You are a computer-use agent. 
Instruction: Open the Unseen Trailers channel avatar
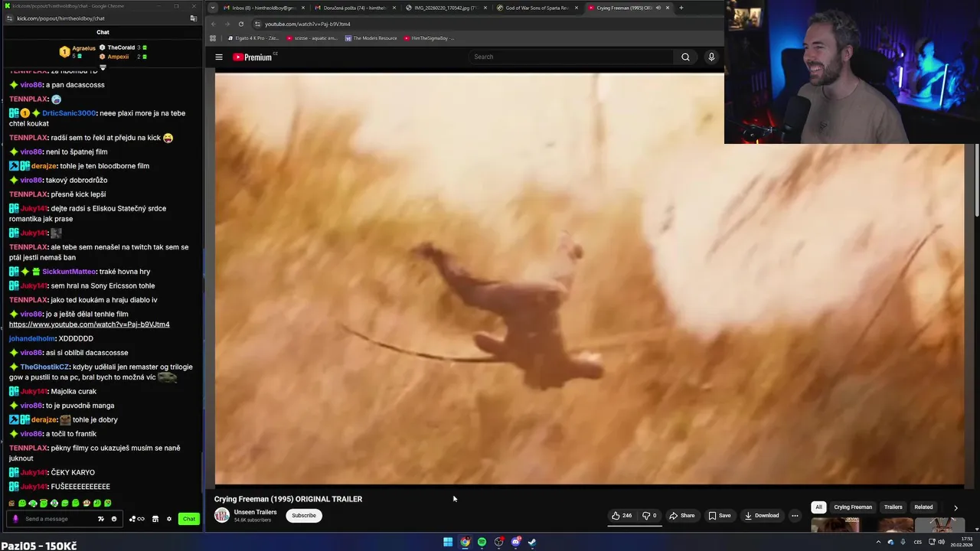click(222, 515)
